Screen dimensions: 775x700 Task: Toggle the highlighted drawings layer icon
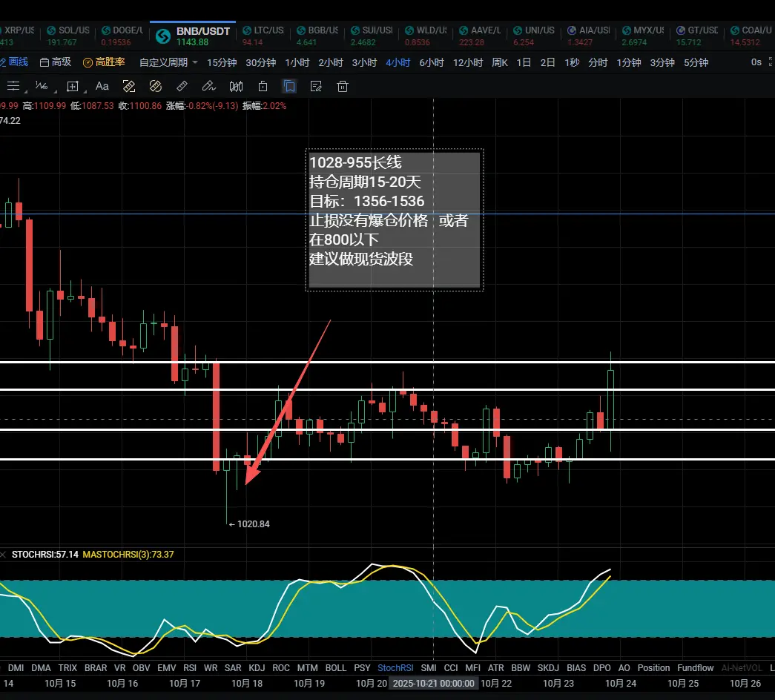(290, 87)
